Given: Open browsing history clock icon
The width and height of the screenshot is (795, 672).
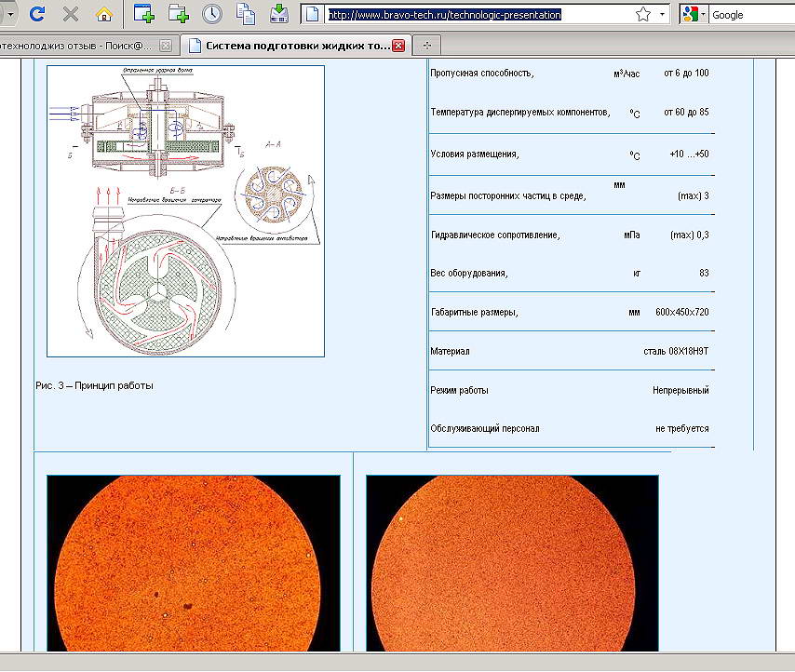Looking at the screenshot, I should tap(212, 14).
